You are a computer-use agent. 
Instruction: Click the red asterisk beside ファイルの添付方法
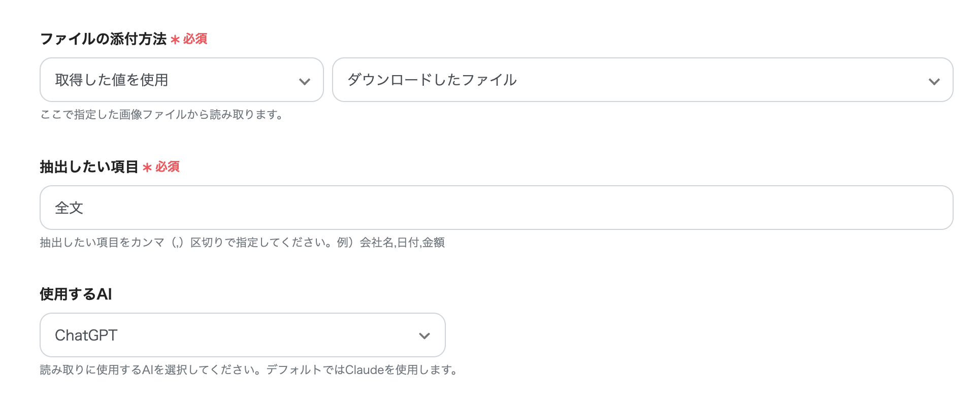tap(175, 39)
